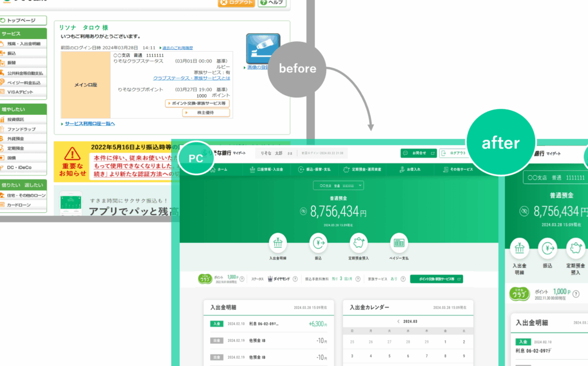Click ポイント交換・家族サービス等 button in old screen

coord(198,103)
